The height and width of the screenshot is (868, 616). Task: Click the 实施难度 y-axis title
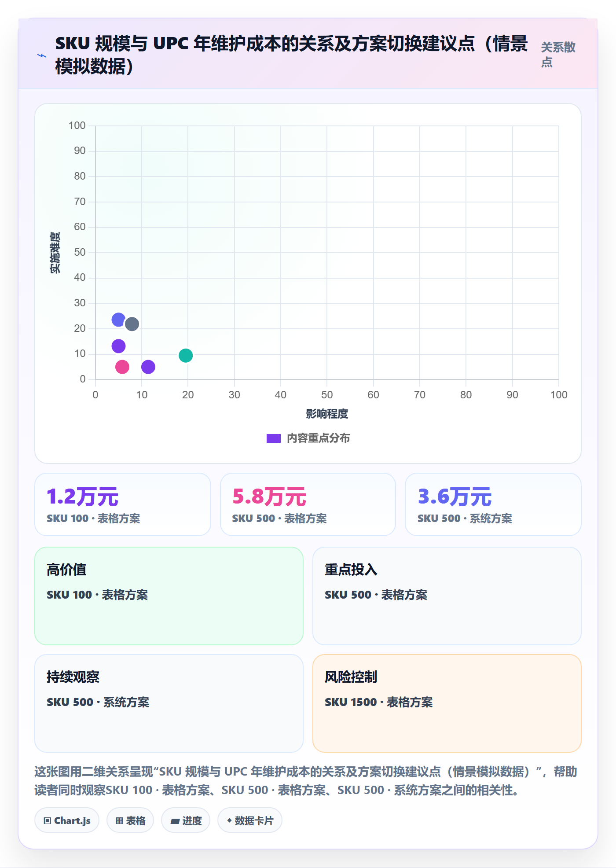tap(55, 253)
